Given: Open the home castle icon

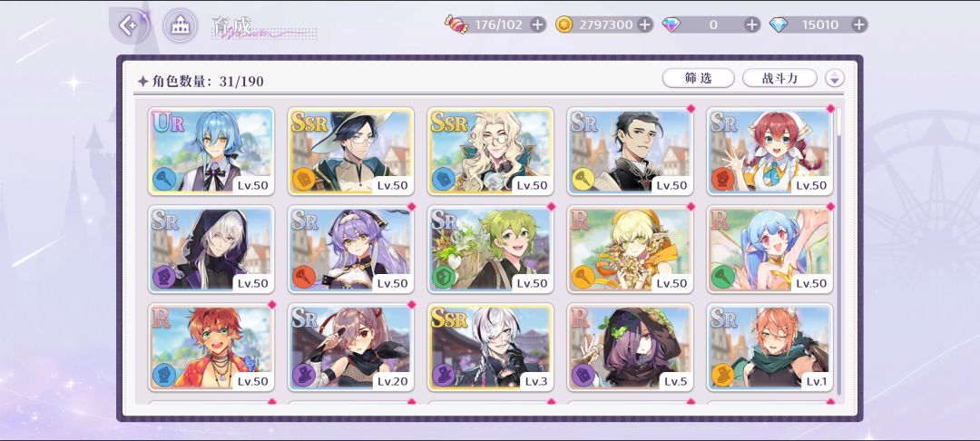Looking at the screenshot, I should tap(181, 25).
